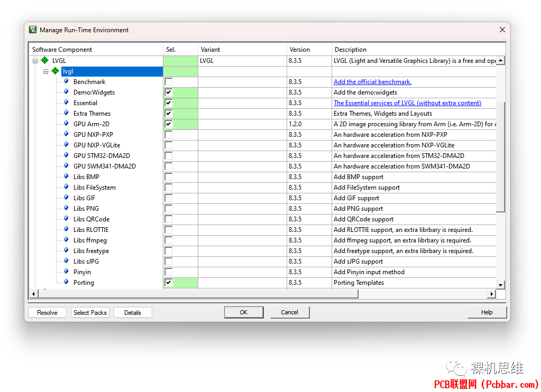The height and width of the screenshot is (392, 541).
Task: Check the Libs QRCode checkbox
Action: [168, 219]
